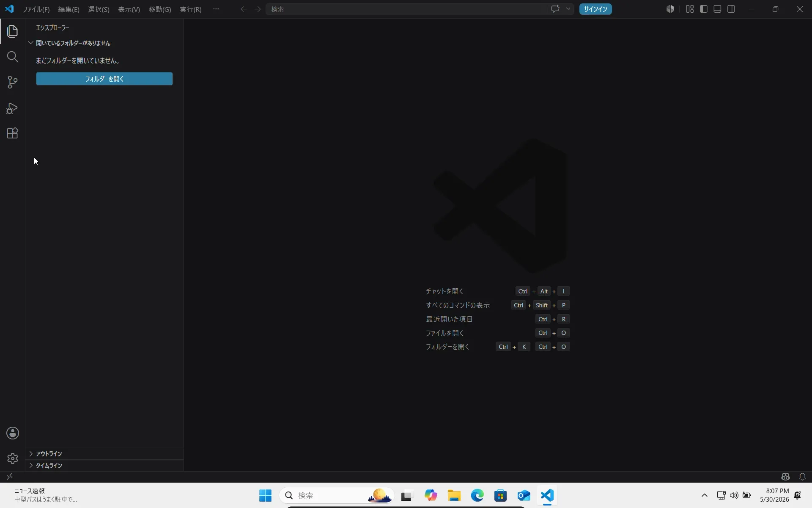The image size is (812, 508).
Task: Click the サインイン button
Action: coord(595,9)
